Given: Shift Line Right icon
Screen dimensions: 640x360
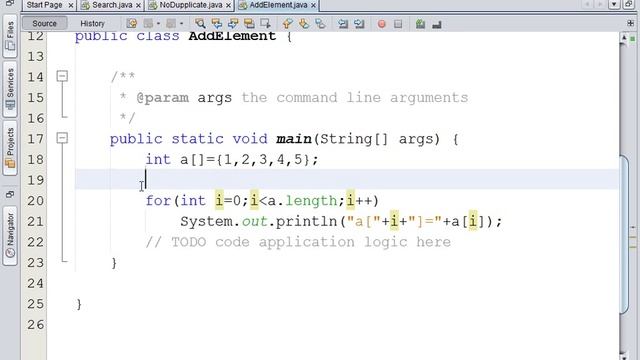Looking at the screenshot, I should click(x=359, y=24).
